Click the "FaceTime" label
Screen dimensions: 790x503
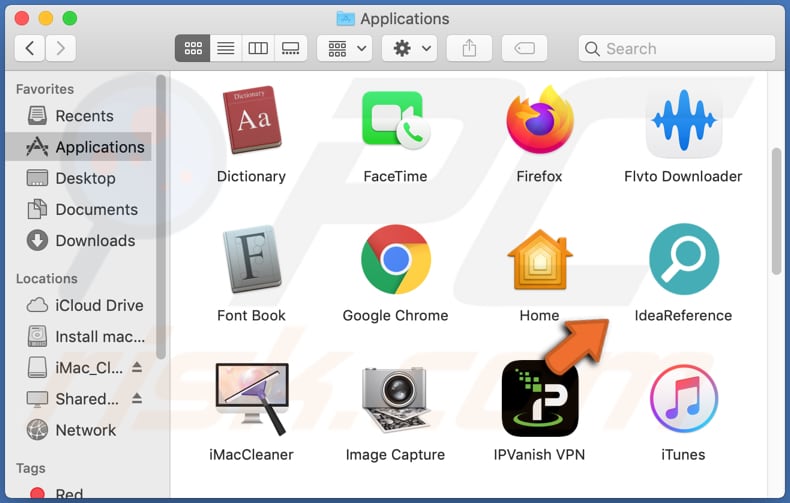[x=396, y=176]
